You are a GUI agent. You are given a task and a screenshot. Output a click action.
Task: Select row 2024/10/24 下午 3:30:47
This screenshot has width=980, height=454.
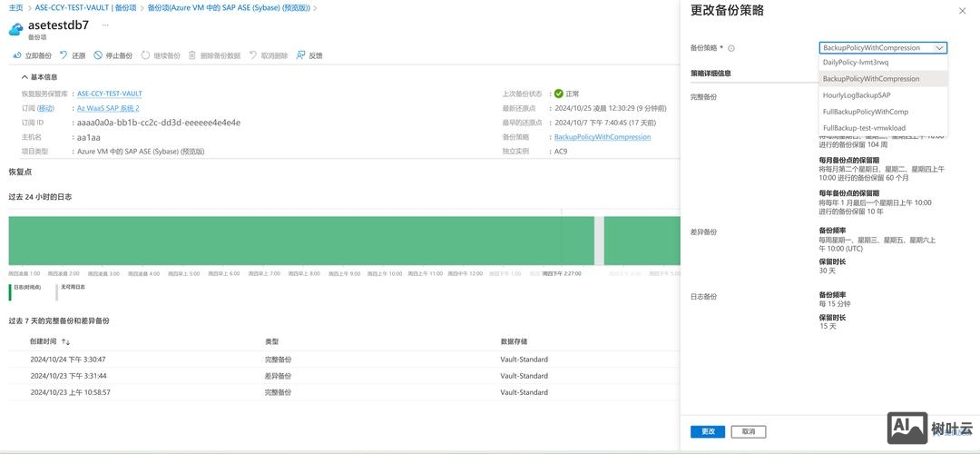(x=344, y=360)
